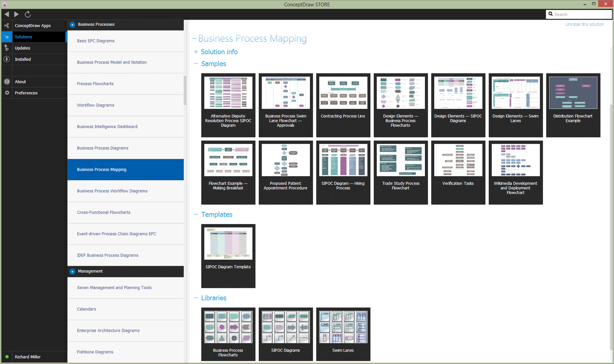This screenshot has width=614, height=364.
Task: Click the Updates icon in sidebar
Action: [7, 48]
